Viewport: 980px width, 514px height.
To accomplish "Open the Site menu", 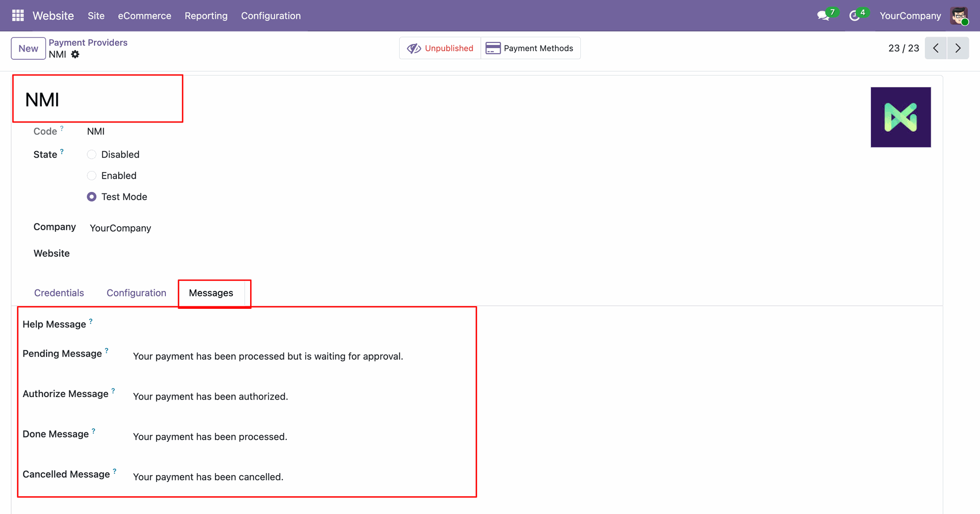I will pos(96,16).
